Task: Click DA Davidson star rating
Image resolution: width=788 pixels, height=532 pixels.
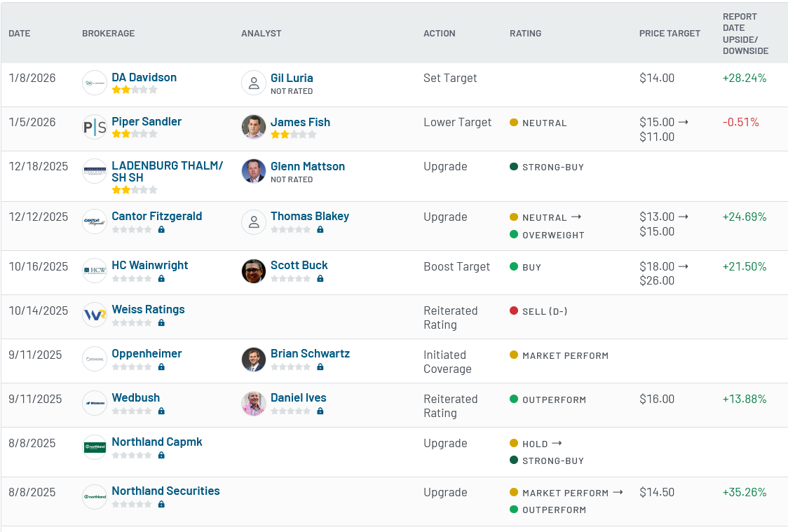Action: [134, 90]
